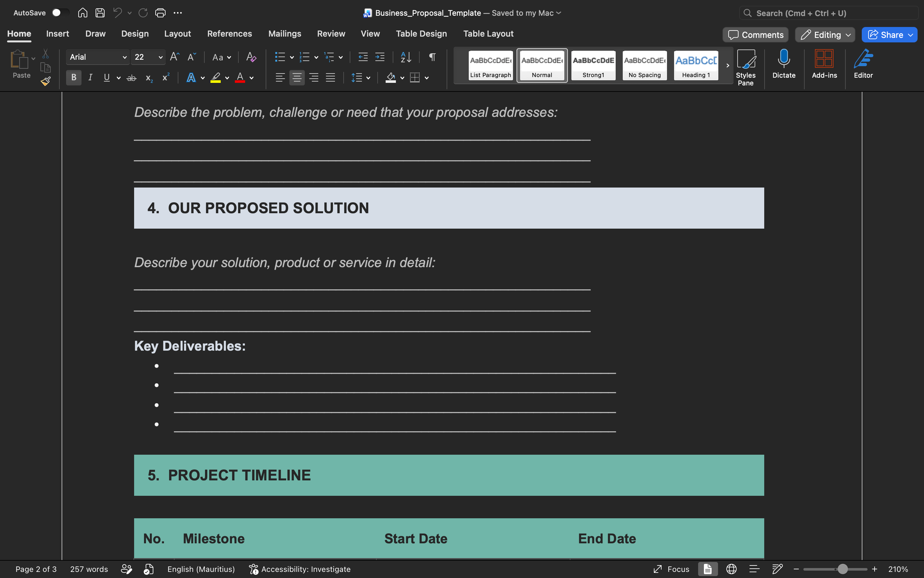This screenshot has height=578, width=924.
Task: Click the Comments button
Action: click(755, 35)
